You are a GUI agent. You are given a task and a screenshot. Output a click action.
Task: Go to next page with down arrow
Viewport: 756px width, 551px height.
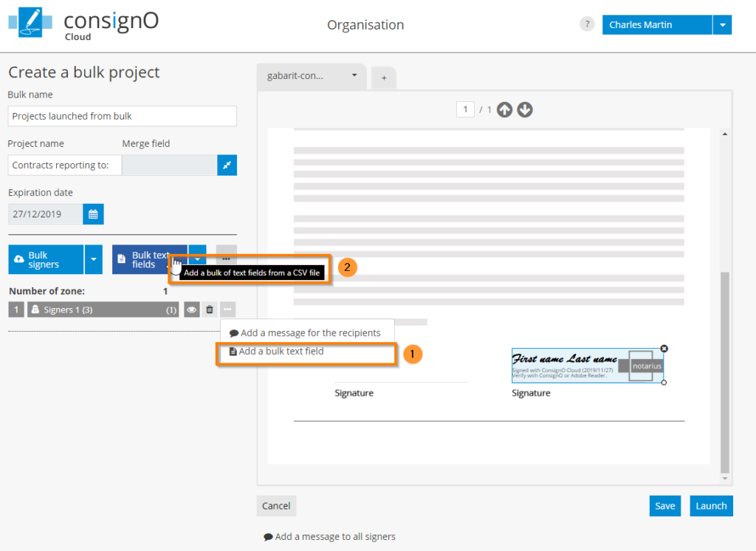524,110
